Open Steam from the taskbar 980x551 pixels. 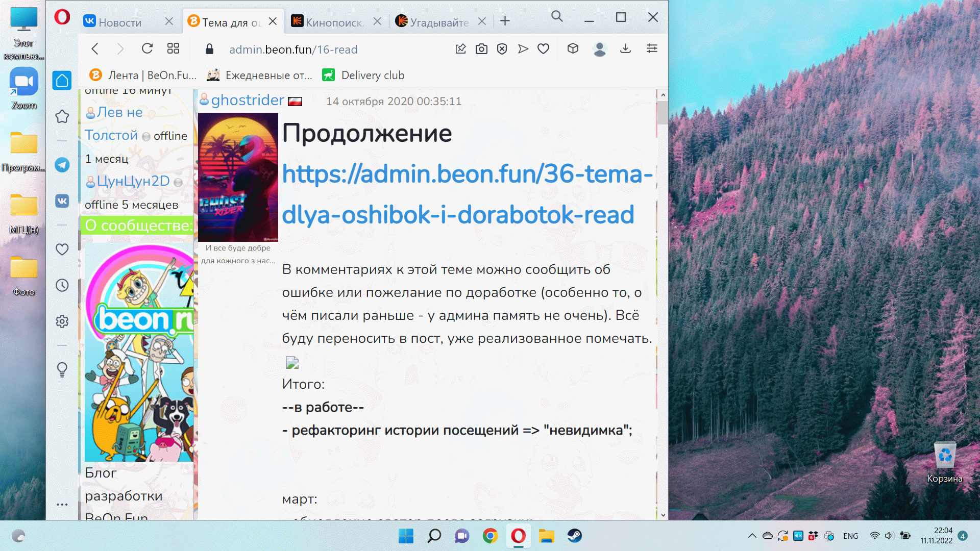click(x=574, y=536)
